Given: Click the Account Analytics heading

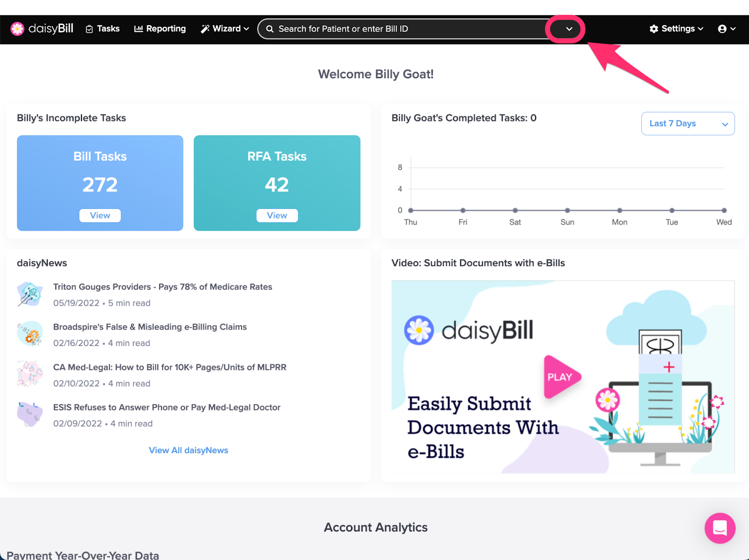Looking at the screenshot, I should 376,527.
